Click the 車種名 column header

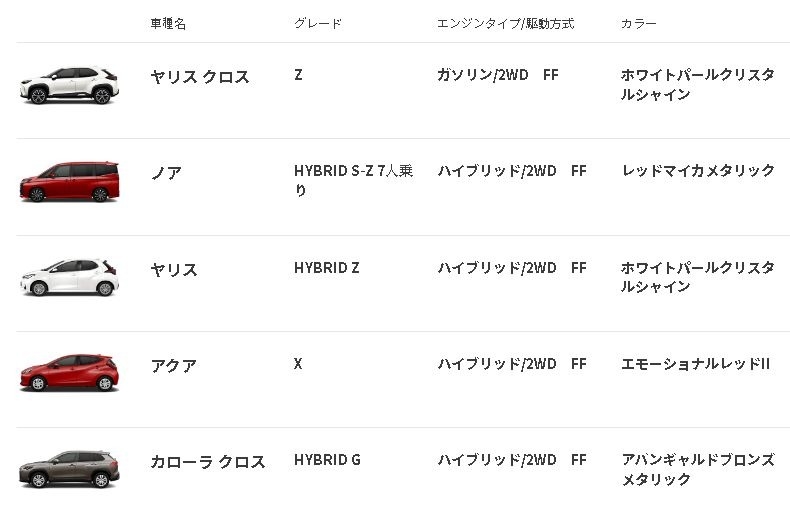168,24
